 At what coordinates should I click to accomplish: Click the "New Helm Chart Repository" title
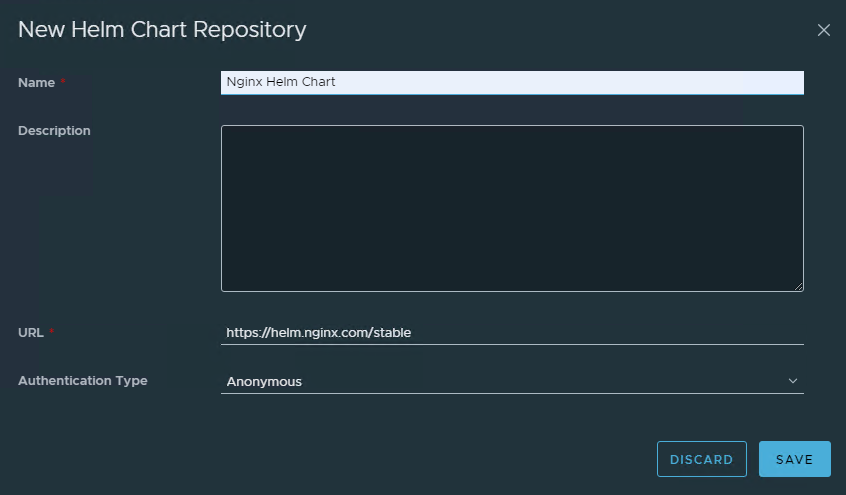tap(162, 30)
